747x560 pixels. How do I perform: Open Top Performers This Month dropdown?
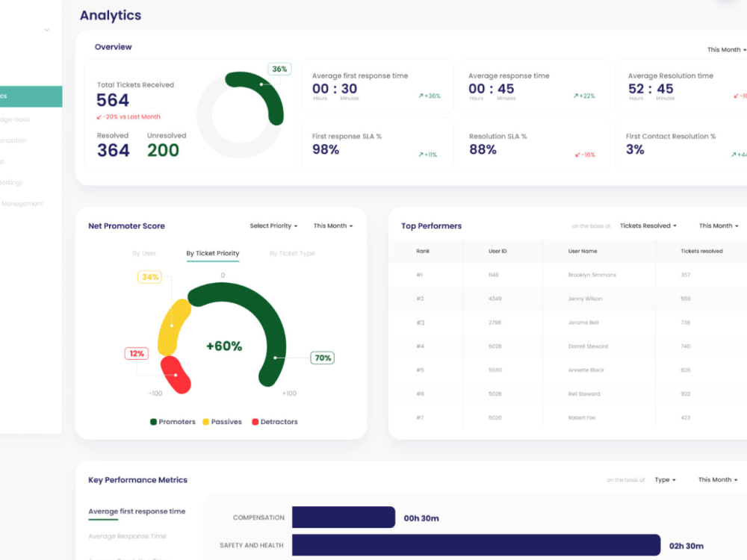(719, 225)
